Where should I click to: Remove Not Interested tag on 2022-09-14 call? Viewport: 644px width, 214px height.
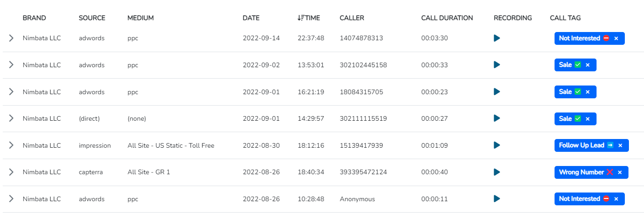coord(616,38)
